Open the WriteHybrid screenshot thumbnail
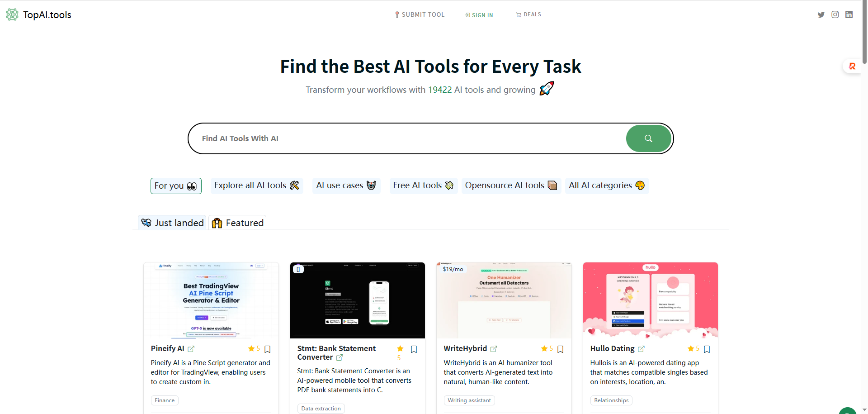The image size is (868, 414). click(x=504, y=300)
